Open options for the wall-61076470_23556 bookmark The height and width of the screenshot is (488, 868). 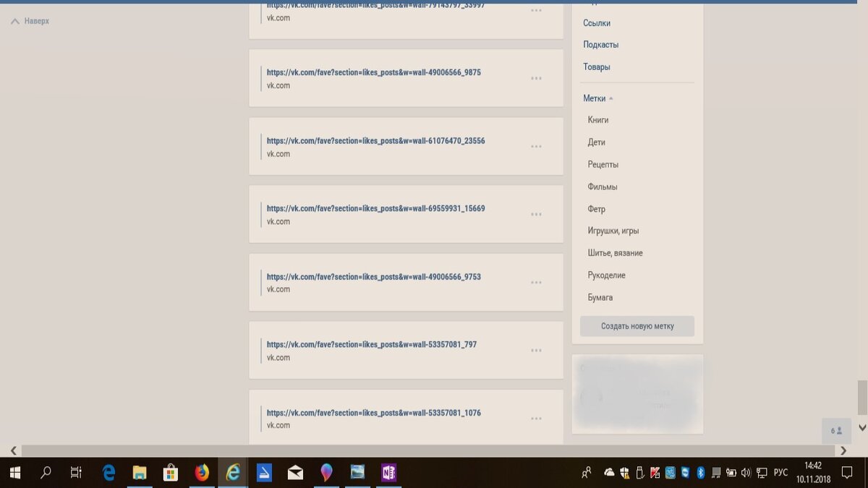click(536, 146)
